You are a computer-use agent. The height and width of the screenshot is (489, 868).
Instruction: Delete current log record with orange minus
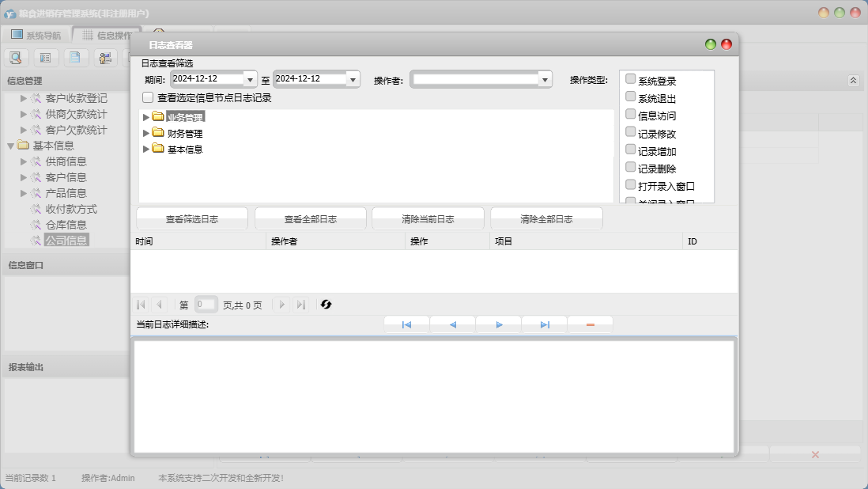pyautogui.click(x=590, y=325)
